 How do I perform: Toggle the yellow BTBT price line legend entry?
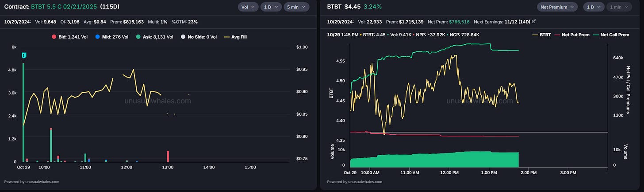point(541,35)
